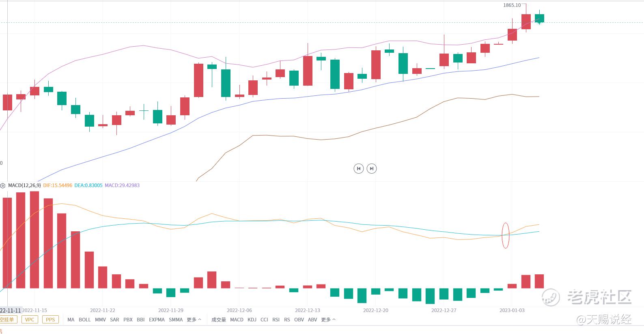Choose the EXPMA indicator
This screenshot has height=334, width=644.
point(157,320)
